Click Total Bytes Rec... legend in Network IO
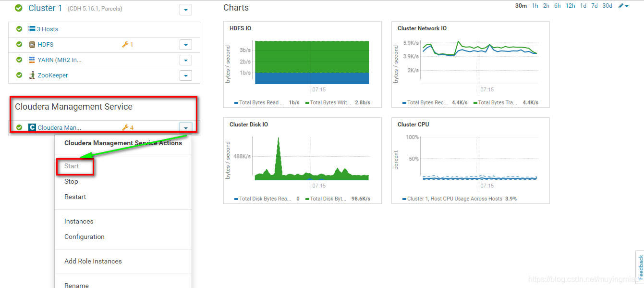The width and height of the screenshot is (644, 288). (425, 102)
